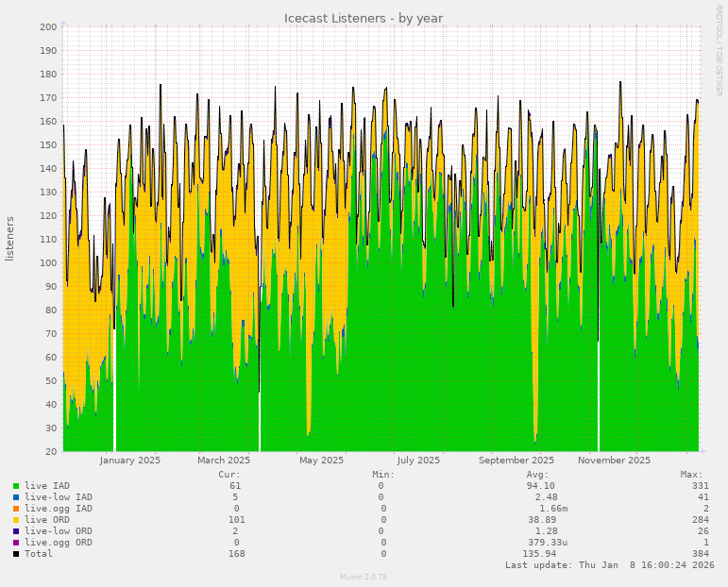Click the green live IAD legend swatch

pos(16,486)
